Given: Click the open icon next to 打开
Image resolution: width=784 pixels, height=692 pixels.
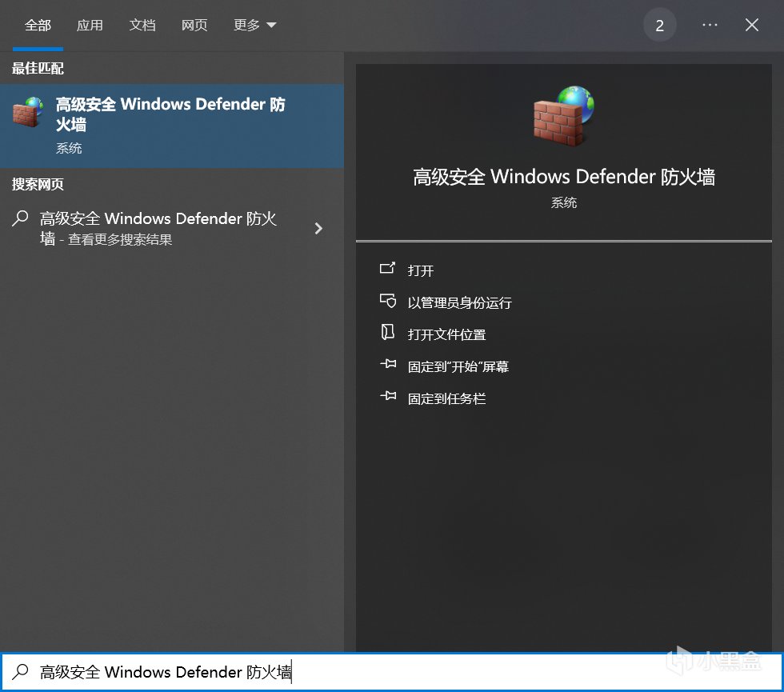Looking at the screenshot, I should (387, 269).
